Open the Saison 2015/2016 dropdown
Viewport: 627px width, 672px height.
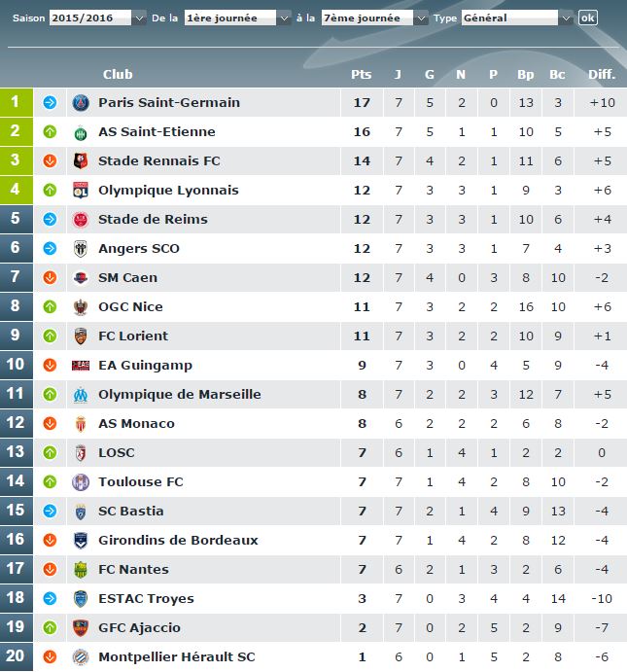point(97,18)
